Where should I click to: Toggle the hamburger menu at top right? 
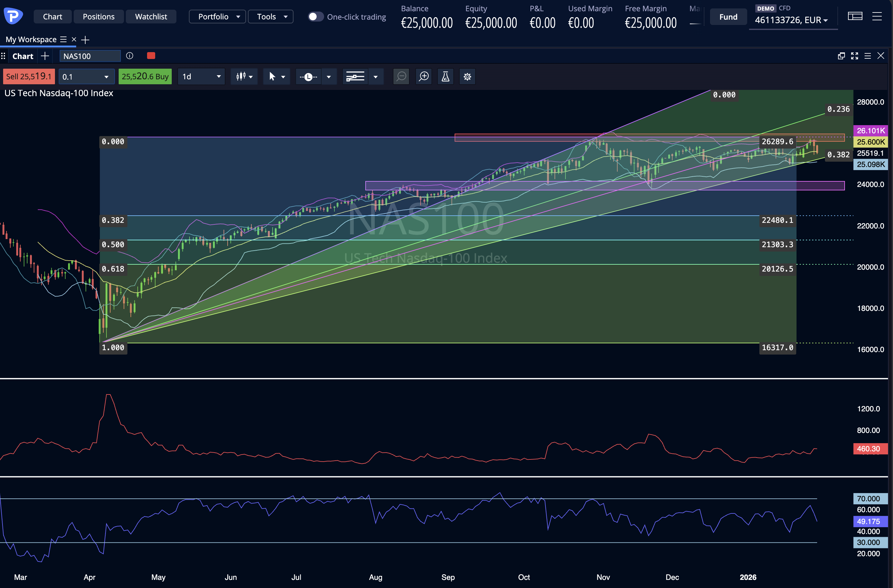[x=877, y=16]
